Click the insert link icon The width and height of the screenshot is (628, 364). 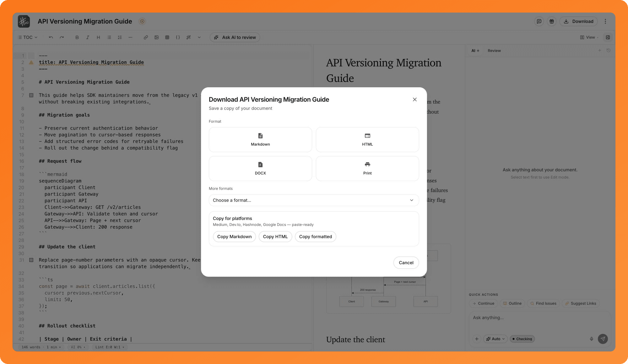click(146, 37)
